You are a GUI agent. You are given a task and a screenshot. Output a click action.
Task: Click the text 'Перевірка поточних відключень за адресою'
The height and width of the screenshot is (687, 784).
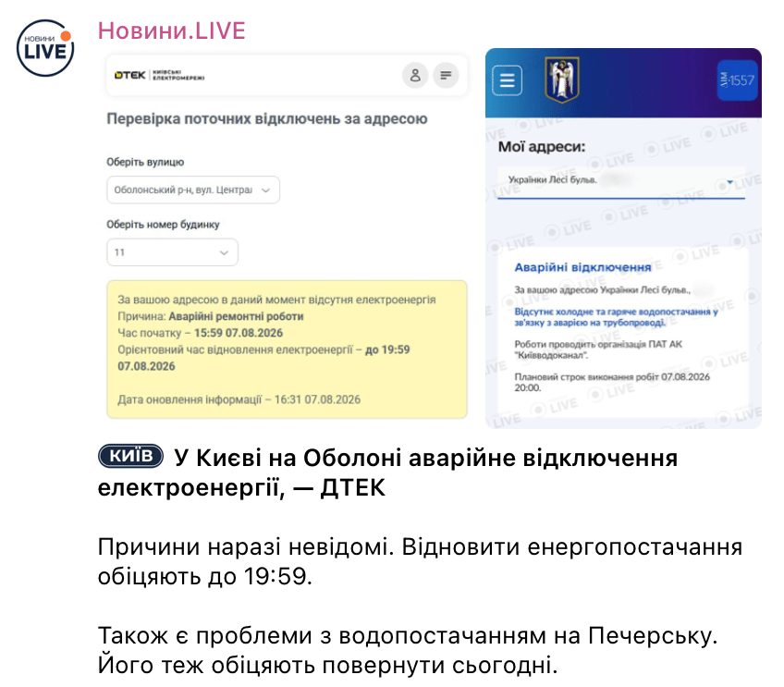(267, 119)
